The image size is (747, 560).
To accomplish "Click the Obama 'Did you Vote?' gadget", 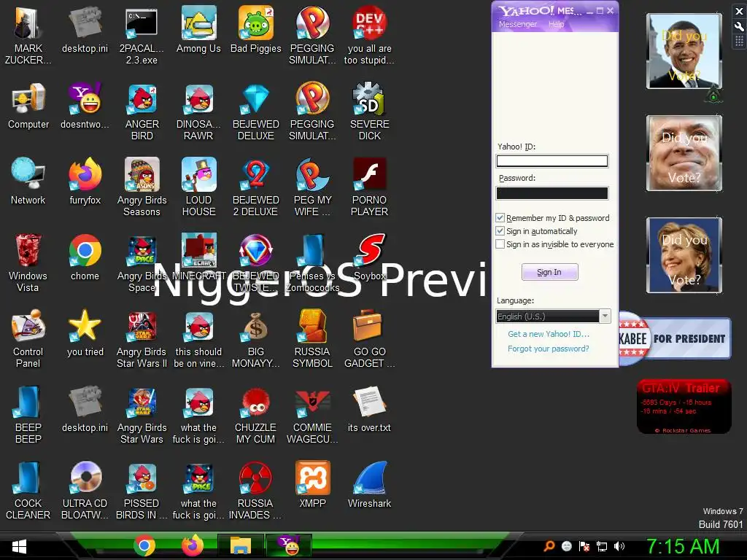I will point(684,51).
